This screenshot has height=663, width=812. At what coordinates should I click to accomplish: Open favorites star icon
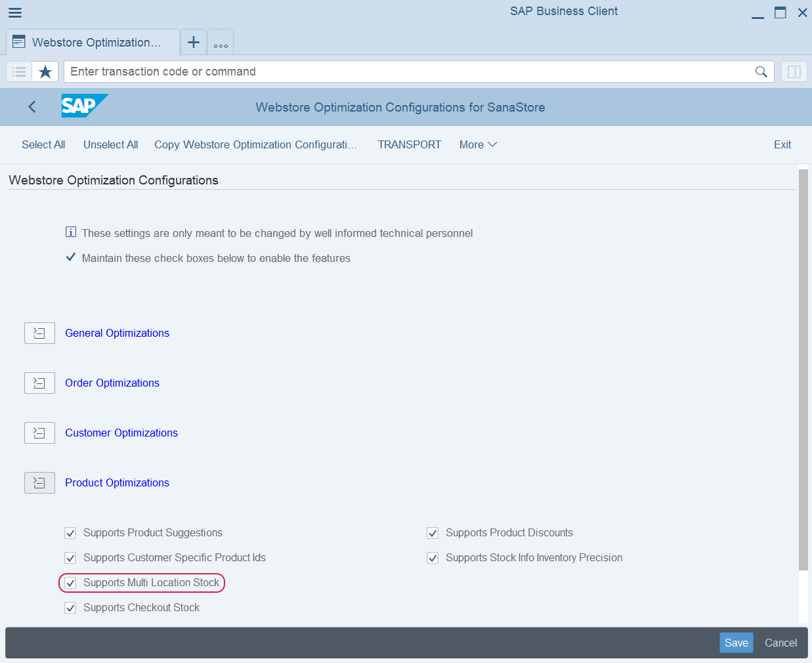(x=45, y=72)
